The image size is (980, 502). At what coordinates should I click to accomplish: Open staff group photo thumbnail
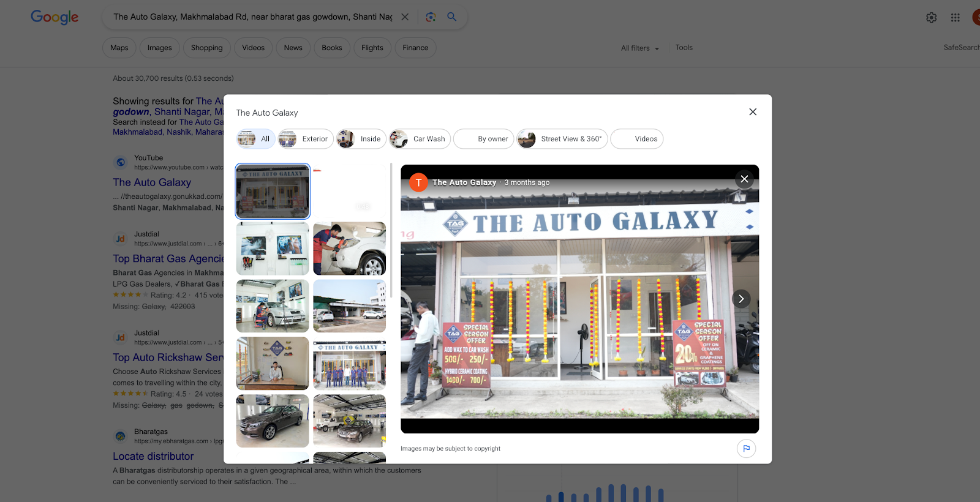(x=350, y=364)
